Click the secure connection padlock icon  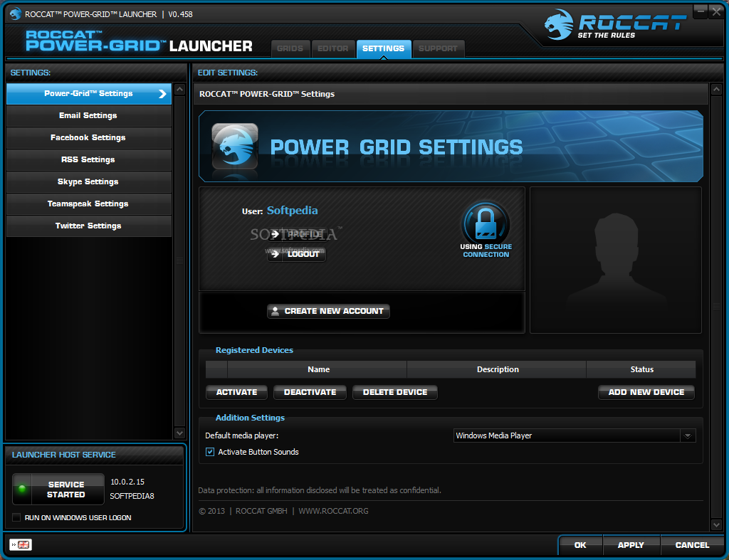486,223
